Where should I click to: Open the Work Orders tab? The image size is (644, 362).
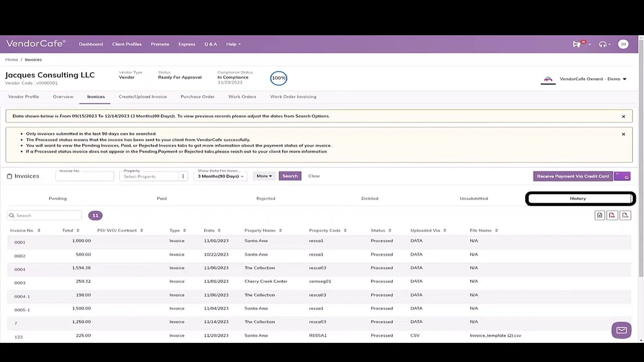(242, 97)
